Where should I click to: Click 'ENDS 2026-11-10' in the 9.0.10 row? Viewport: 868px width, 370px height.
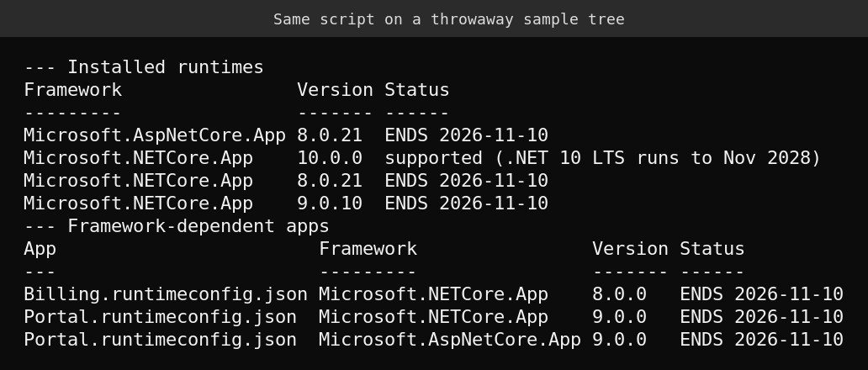click(x=467, y=203)
